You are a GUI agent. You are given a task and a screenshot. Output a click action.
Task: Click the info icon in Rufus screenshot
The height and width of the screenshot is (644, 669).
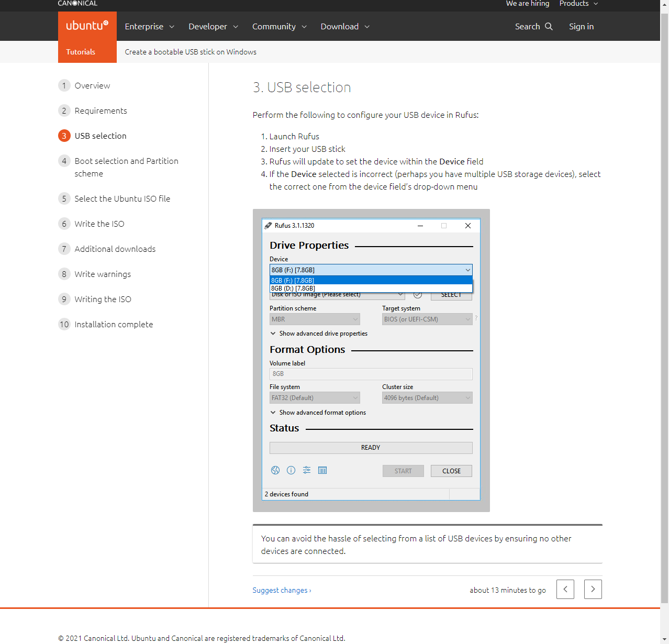coord(291,470)
